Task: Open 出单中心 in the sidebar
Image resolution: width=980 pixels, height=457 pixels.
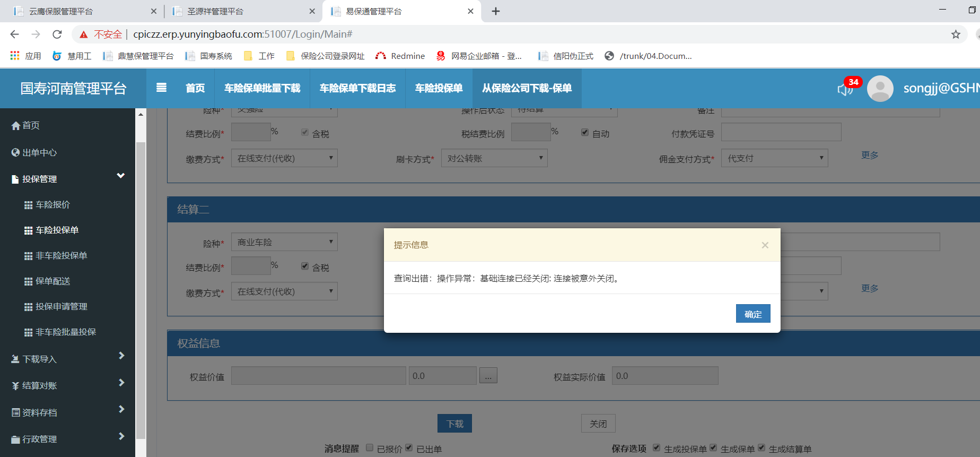Action: click(x=39, y=152)
